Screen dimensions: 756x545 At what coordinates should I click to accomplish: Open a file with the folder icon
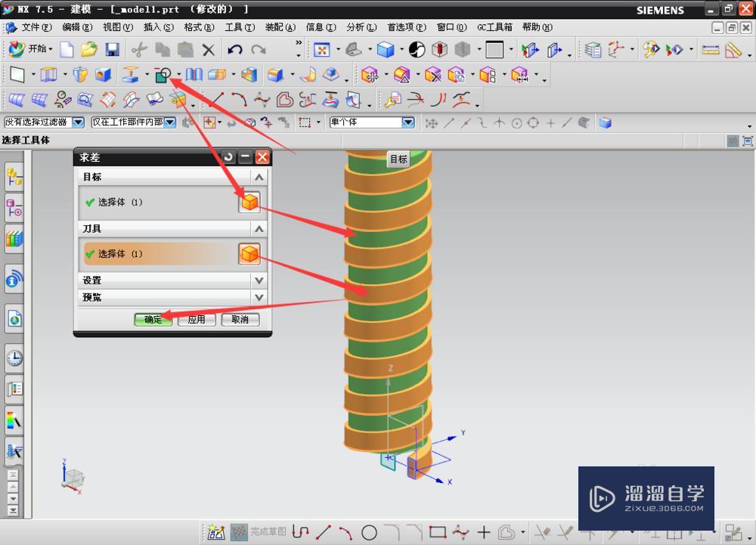88,49
